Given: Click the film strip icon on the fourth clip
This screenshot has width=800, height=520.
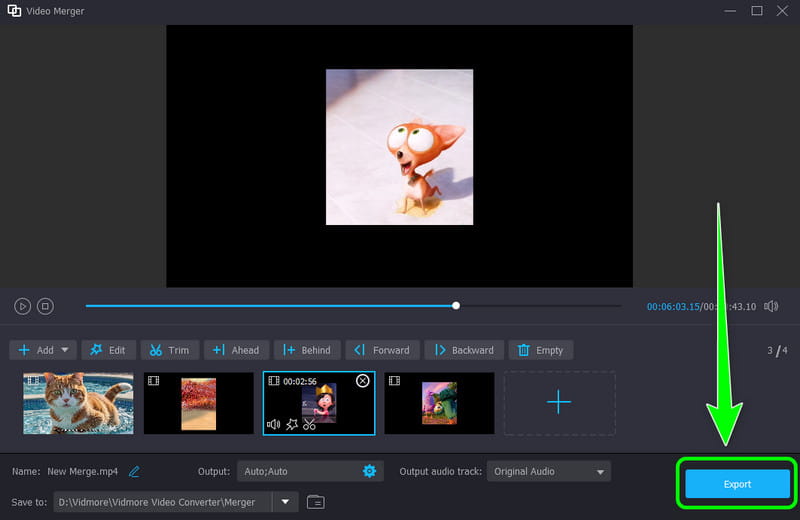Looking at the screenshot, I should click(394, 381).
